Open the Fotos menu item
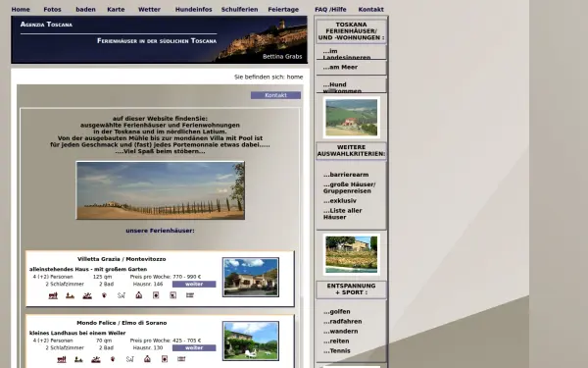This screenshot has height=368, width=588. 52,10
